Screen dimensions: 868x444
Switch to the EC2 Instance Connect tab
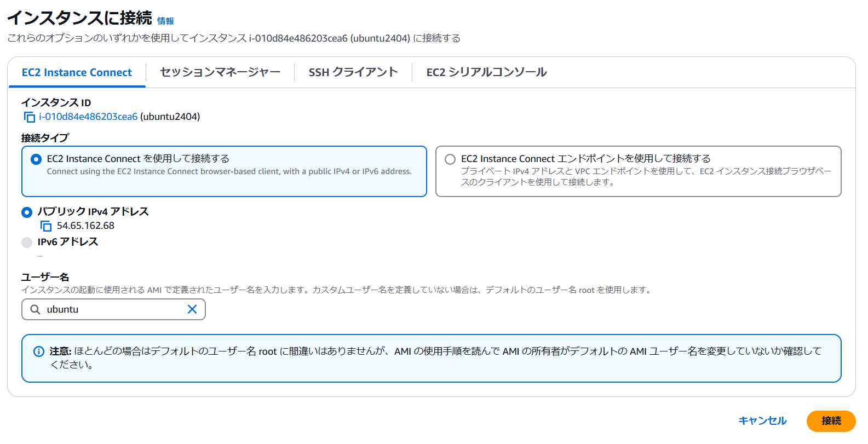coord(77,73)
